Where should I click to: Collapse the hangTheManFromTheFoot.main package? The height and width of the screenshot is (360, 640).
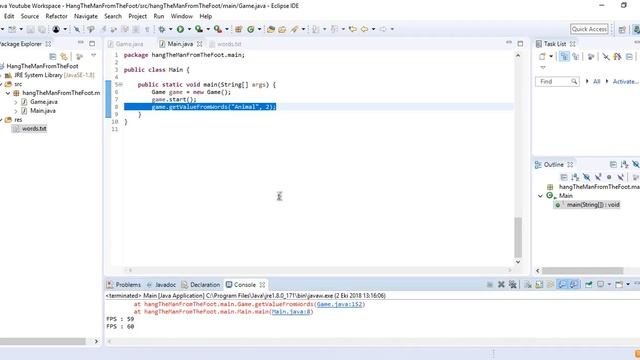[8, 93]
